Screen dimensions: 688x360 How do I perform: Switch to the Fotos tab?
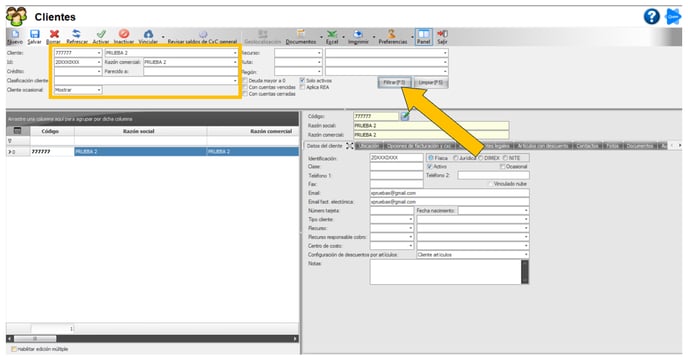coord(612,146)
